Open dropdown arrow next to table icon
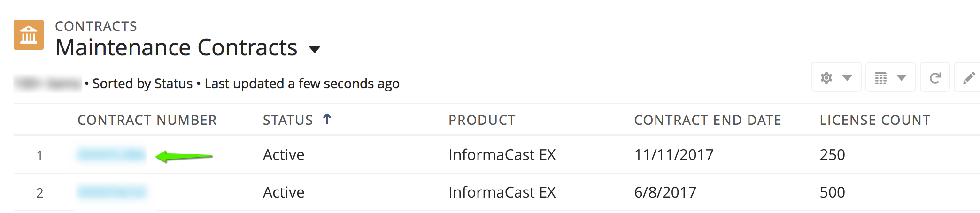Image resolution: width=980 pixels, height=213 pixels. tap(902, 78)
